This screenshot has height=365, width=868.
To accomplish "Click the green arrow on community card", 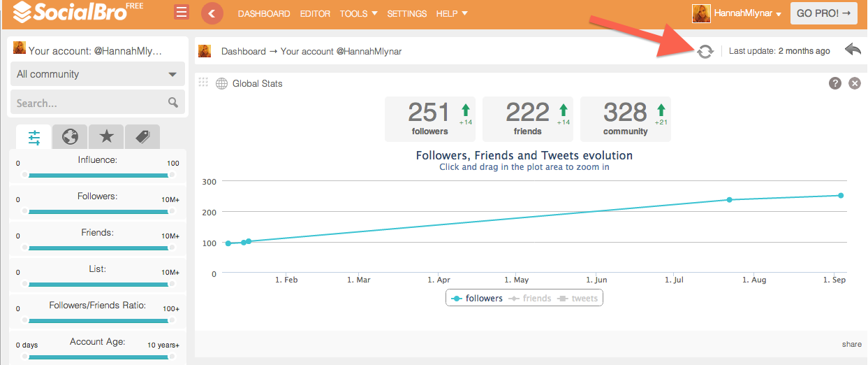I will (x=661, y=110).
